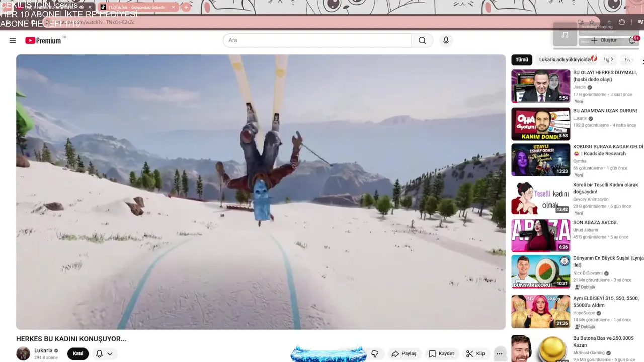Screen dimensions: 644x362
Task: Open Koreli bir Teselli Kadını video thumbnail
Action: click(541, 198)
